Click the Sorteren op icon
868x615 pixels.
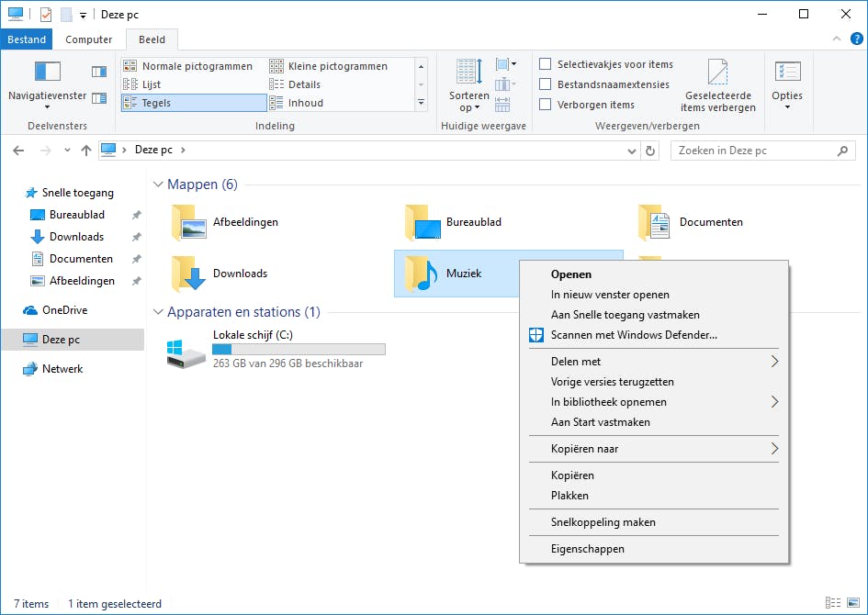[x=468, y=73]
